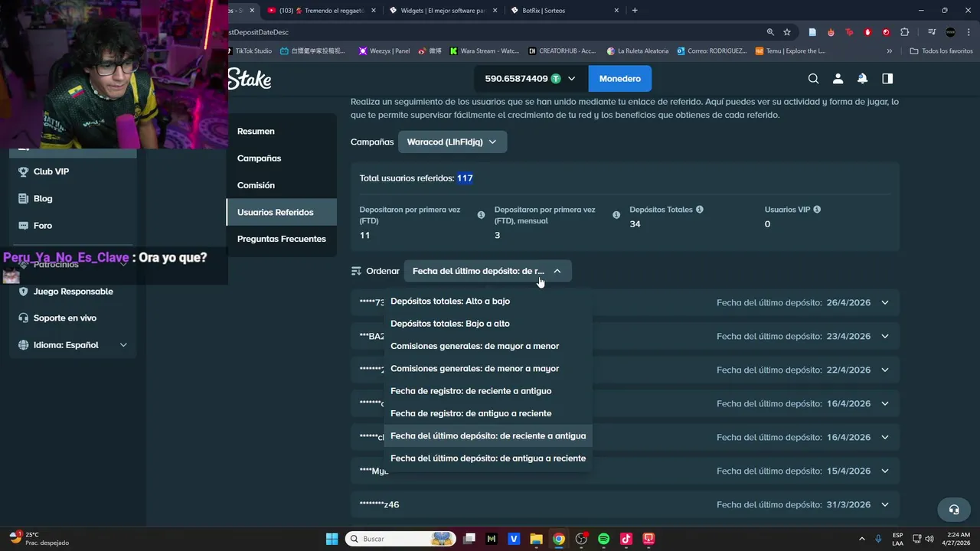This screenshot has width=980, height=551.
Task: Open the Comisión section
Action: pos(282,185)
